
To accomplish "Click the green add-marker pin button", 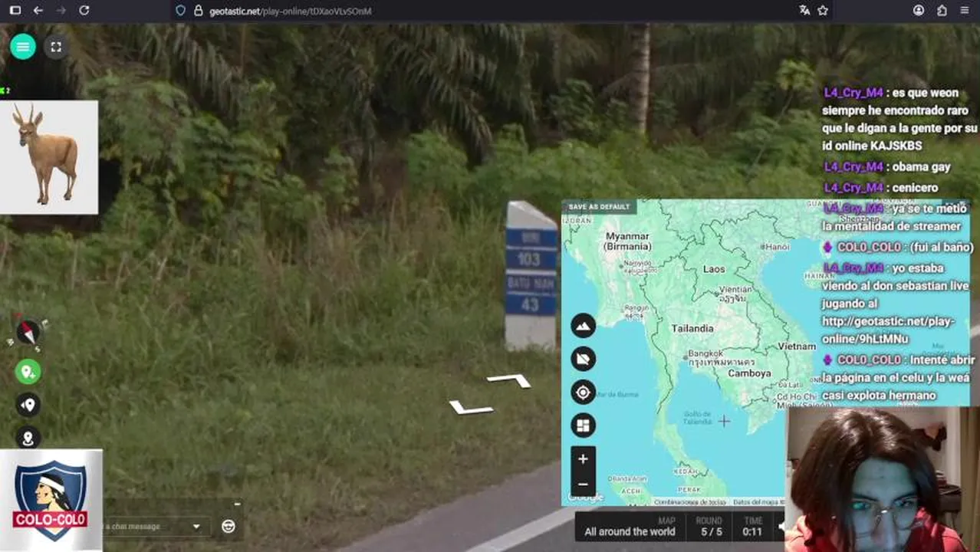I will click(28, 372).
